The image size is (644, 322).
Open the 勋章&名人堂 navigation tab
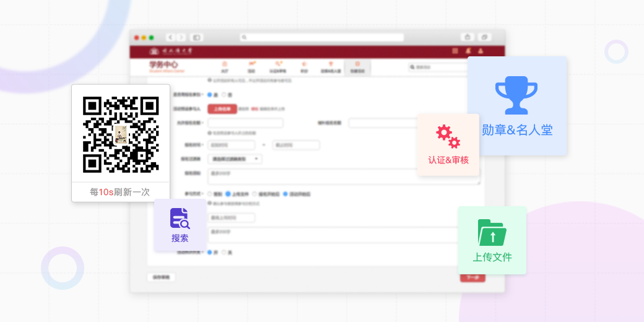tap(331, 67)
